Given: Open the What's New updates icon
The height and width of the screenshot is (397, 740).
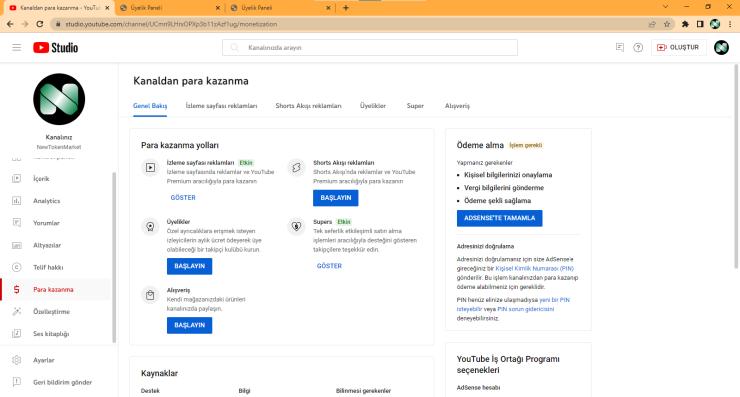Looking at the screenshot, I should click(x=620, y=47).
